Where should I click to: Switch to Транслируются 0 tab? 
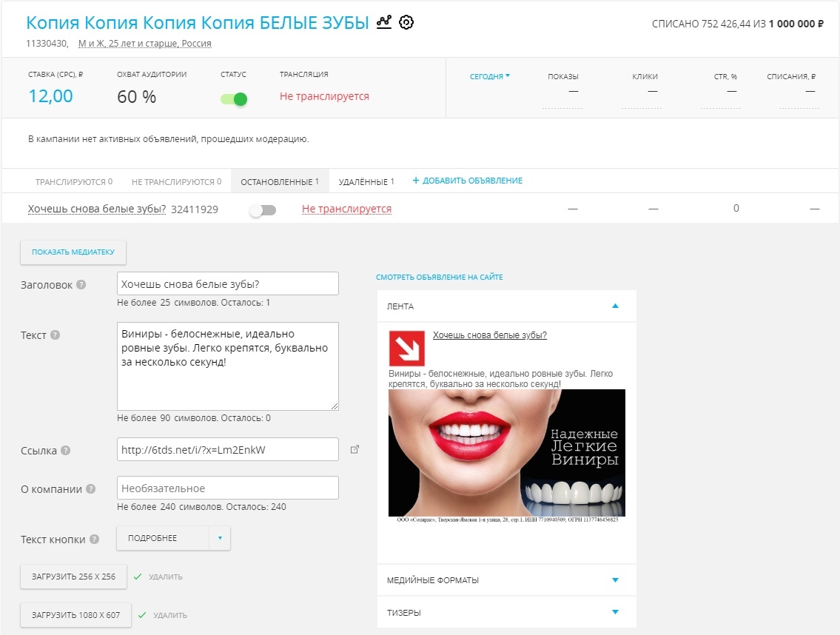[x=74, y=181]
